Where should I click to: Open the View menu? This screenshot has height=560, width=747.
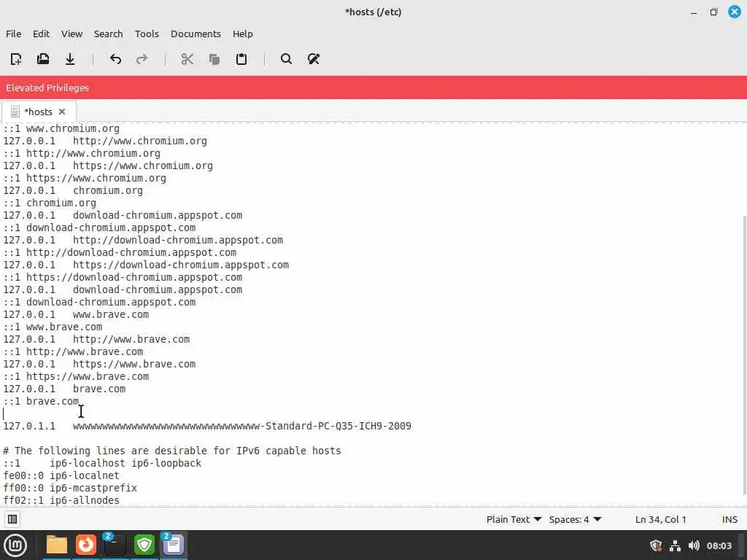pyautogui.click(x=72, y=34)
